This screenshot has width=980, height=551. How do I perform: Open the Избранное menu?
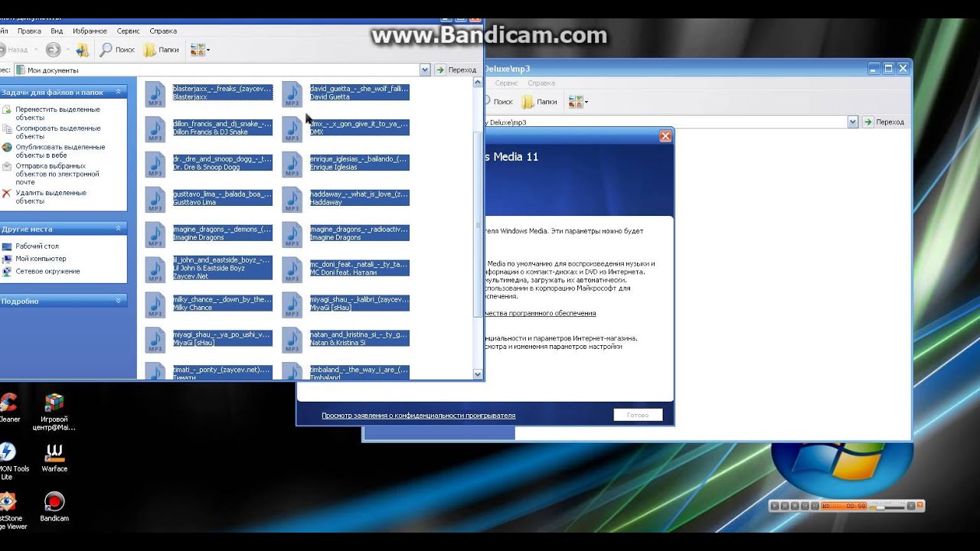[x=90, y=31]
